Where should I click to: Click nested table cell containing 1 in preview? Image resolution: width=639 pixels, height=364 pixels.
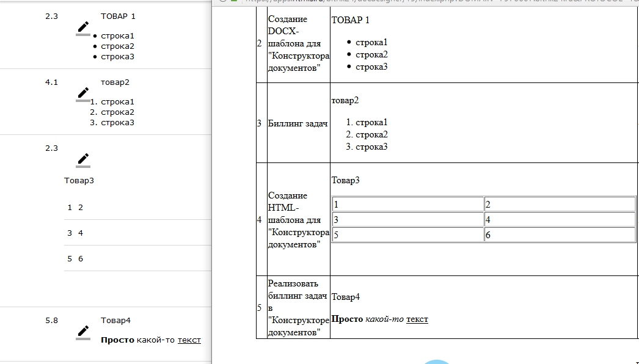tap(407, 205)
